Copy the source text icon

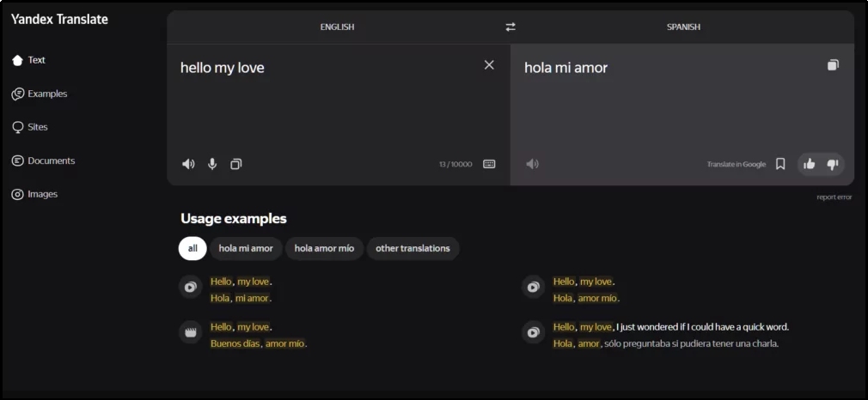(236, 164)
